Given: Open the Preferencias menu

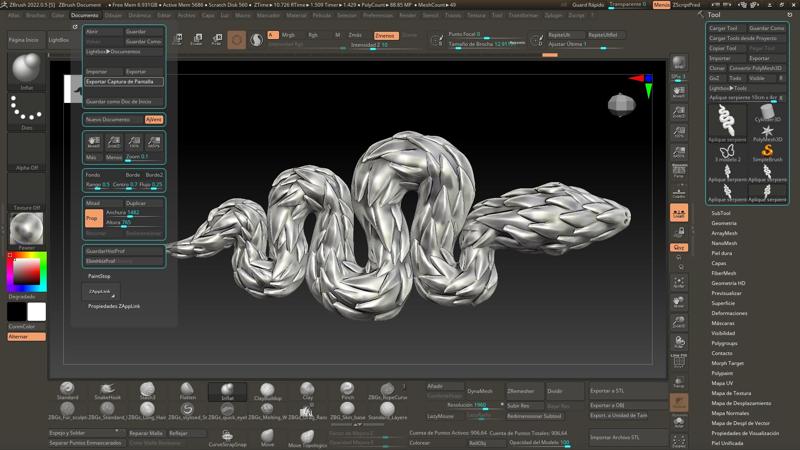Looking at the screenshot, I should 378,15.
